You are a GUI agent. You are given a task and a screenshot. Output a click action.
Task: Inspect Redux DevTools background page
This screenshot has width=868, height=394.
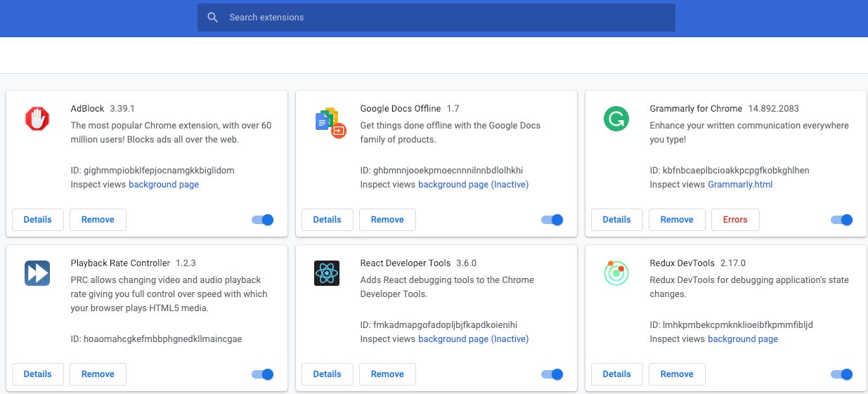pos(743,339)
